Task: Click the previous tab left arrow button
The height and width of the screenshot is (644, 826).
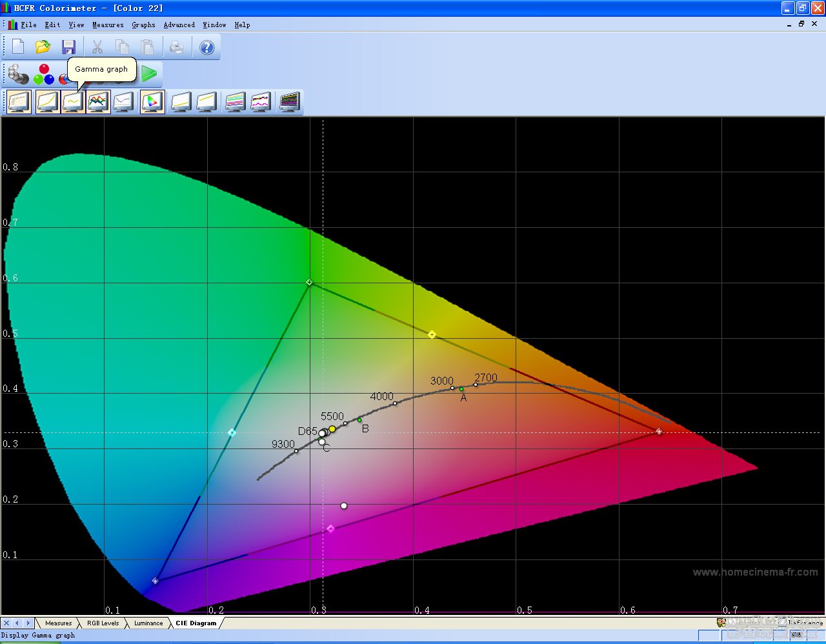Action: (x=17, y=623)
